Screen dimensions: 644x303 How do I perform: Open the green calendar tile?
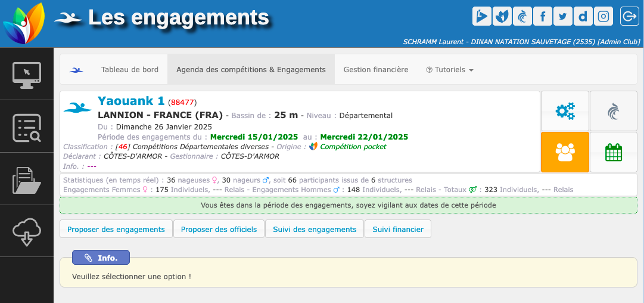[x=613, y=152]
